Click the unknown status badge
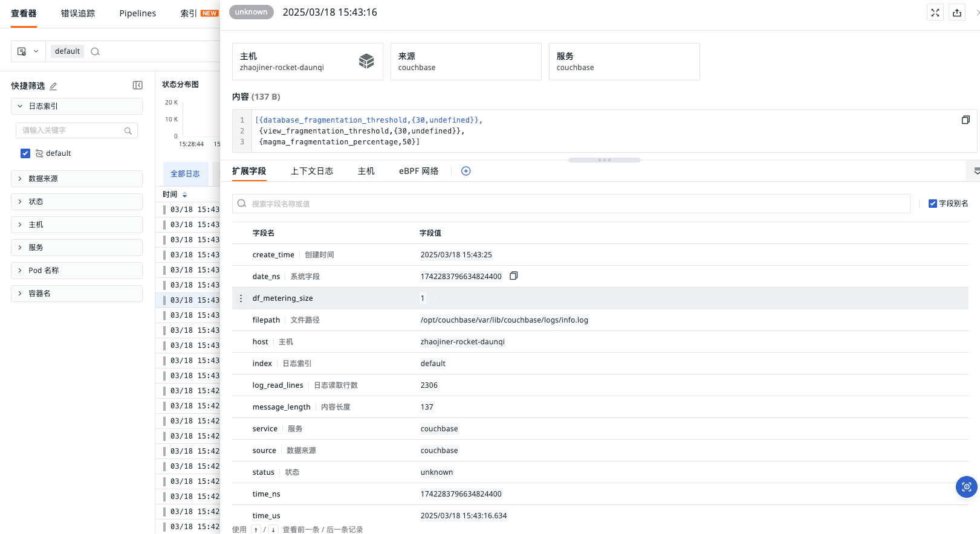The width and height of the screenshot is (980, 534). pyautogui.click(x=251, y=12)
